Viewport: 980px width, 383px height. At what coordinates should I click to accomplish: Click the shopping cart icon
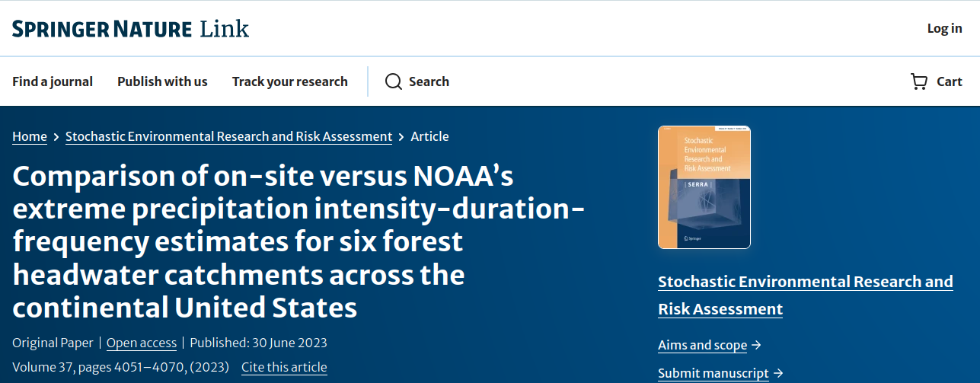(919, 81)
